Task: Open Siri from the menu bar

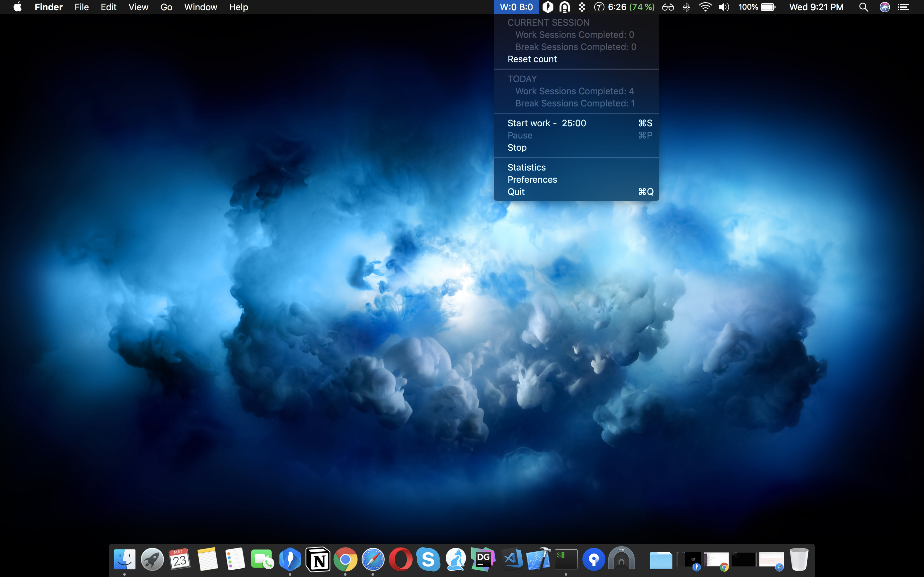Action: point(885,7)
